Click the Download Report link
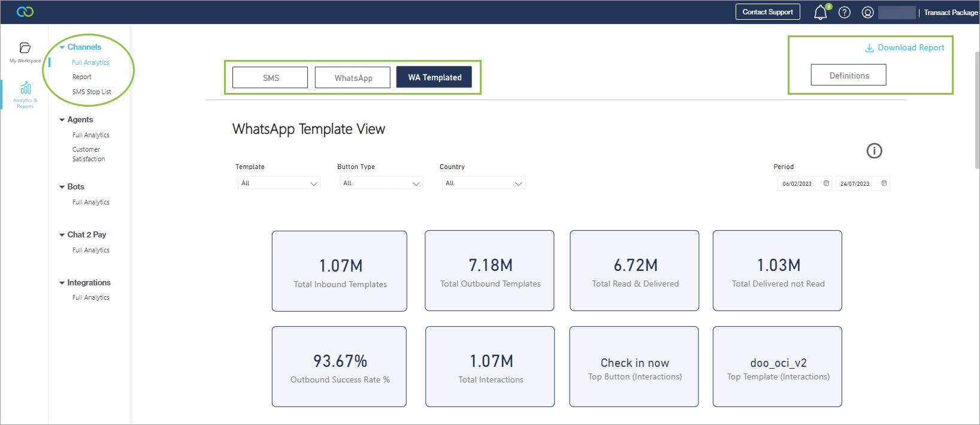Screen dimensions: 980x425 905,48
